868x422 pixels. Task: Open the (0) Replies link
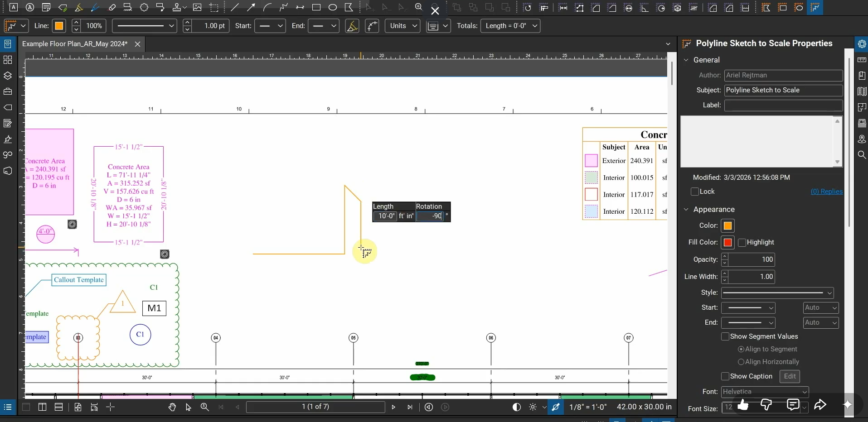point(827,192)
